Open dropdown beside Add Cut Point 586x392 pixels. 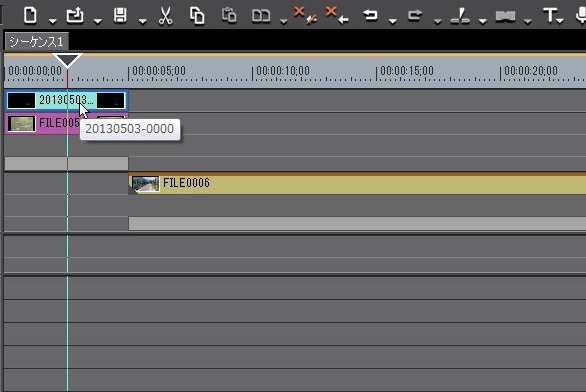(482, 21)
